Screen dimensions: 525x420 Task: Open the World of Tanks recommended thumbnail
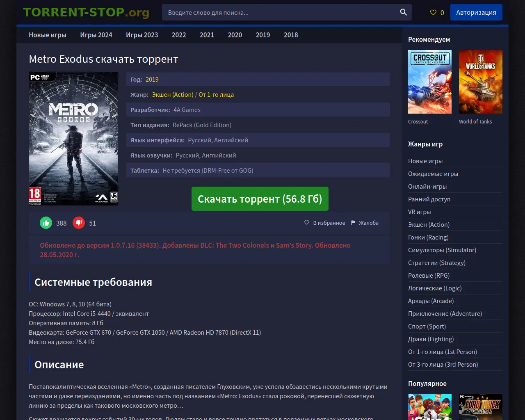coord(481,82)
